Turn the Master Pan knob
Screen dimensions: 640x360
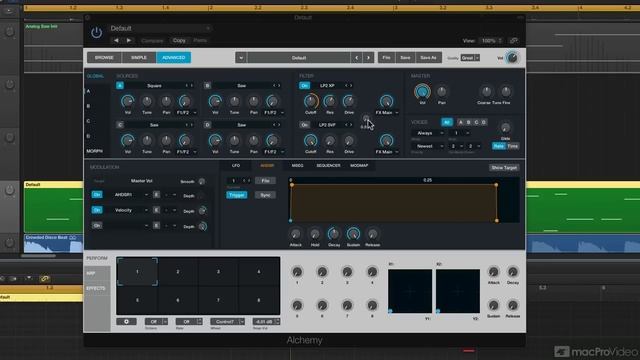tap(442, 91)
